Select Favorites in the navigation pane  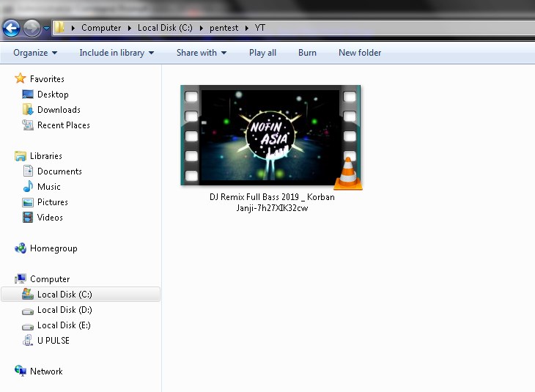coord(47,79)
